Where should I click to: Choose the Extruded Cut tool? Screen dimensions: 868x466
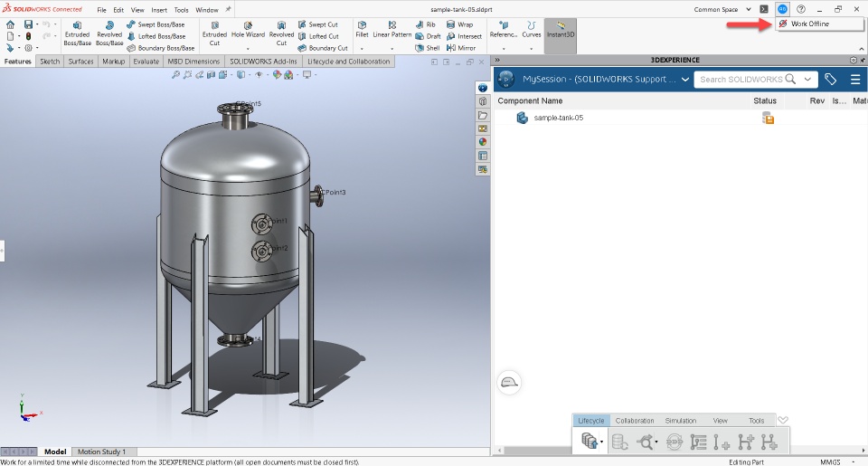pyautogui.click(x=214, y=33)
